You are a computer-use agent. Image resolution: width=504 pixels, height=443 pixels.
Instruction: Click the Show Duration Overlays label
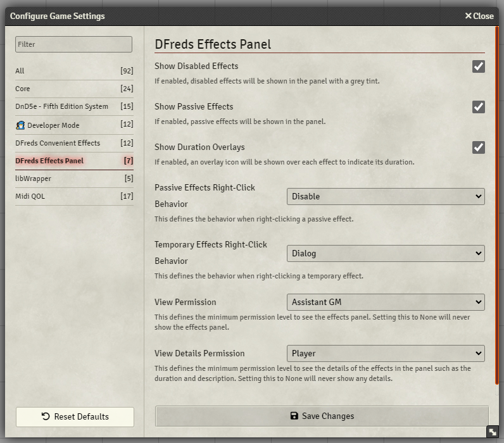click(199, 147)
